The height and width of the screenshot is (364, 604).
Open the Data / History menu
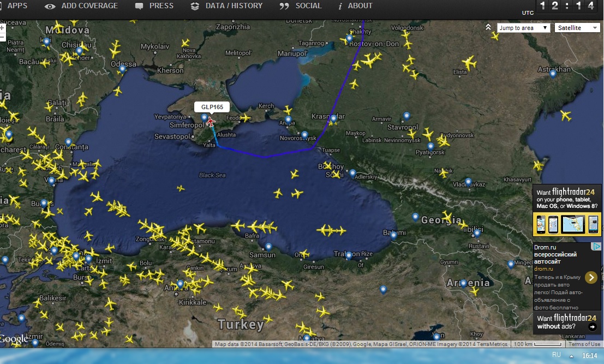click(x=226, y=6)
